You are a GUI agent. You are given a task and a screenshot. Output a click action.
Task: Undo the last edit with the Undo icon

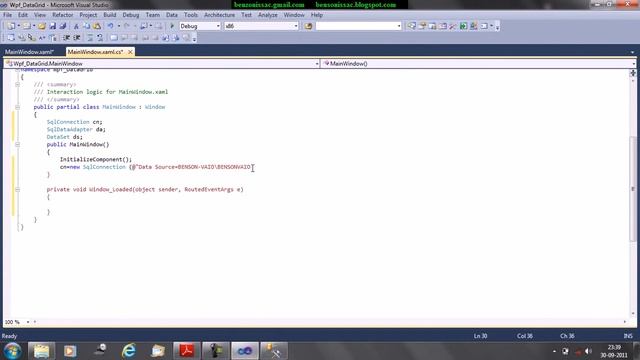pyautogui.click(x=110, y=26)
